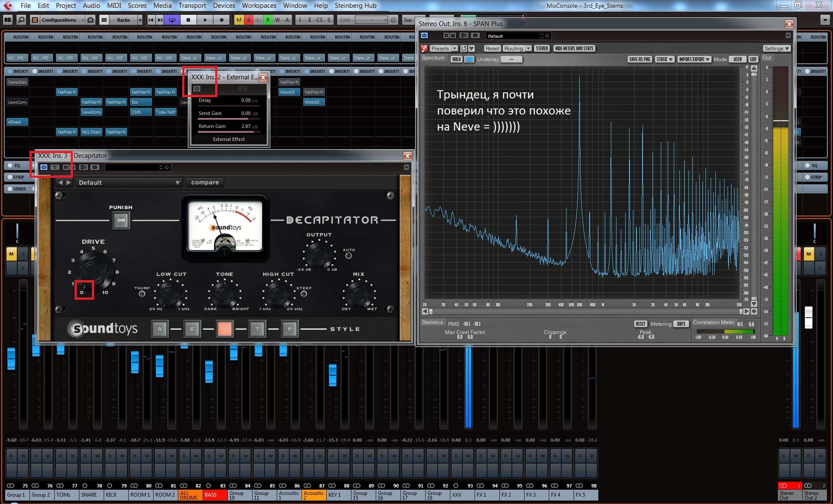Screen dimensions: 833x504
Task: Open the MIDI menu
Action: click(114, 6)
